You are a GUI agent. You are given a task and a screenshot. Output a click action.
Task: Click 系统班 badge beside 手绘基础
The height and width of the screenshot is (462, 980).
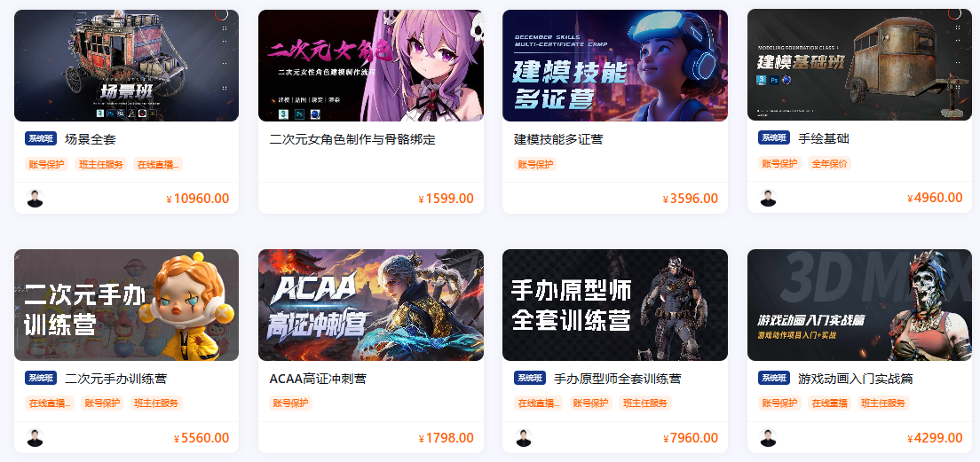(x=774, y=138)
